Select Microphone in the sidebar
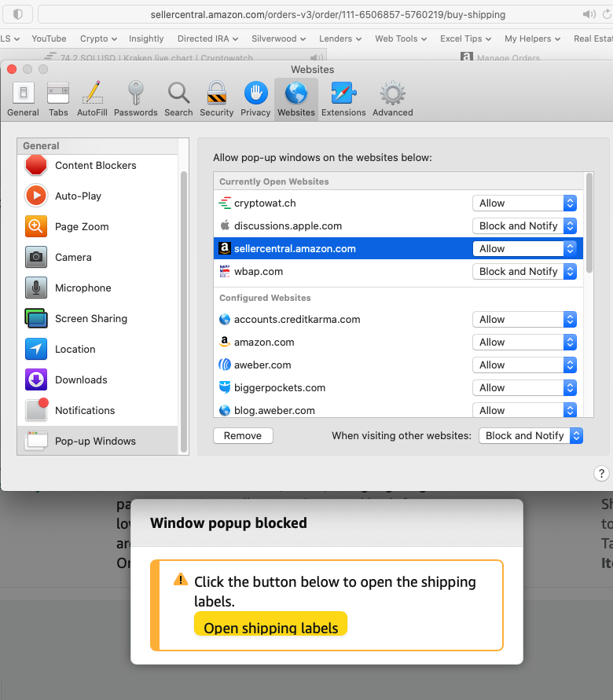 click(x=97, y=288)
